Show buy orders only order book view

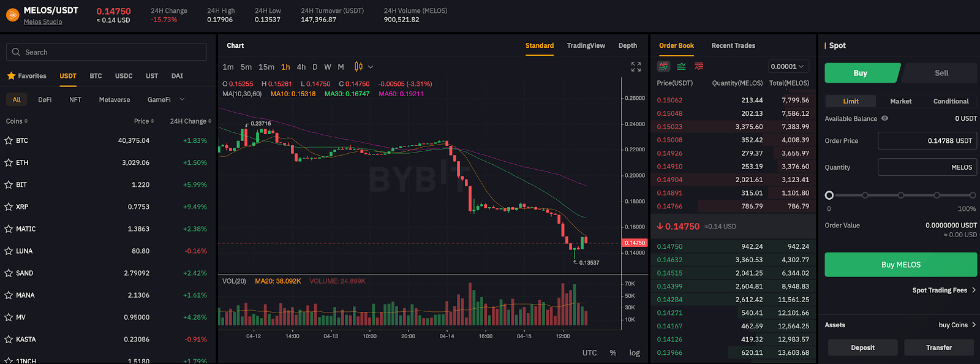coord(681,66)
